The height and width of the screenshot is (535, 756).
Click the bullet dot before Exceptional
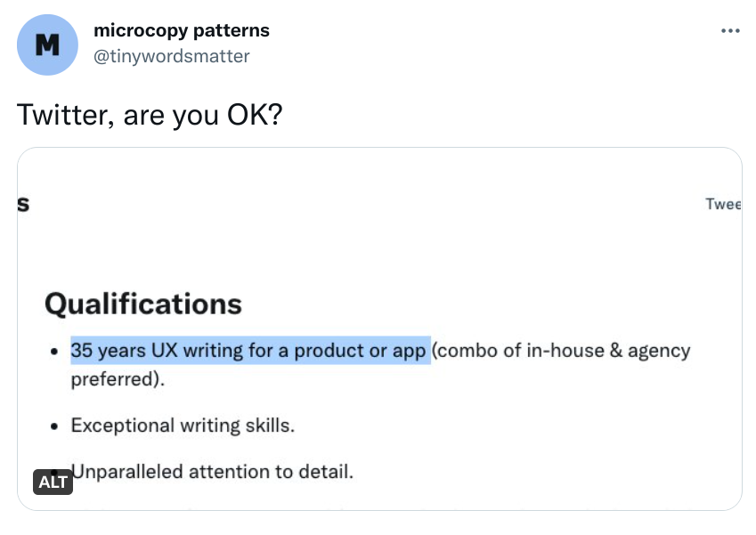pyautogui.click(x=54, y=426)
